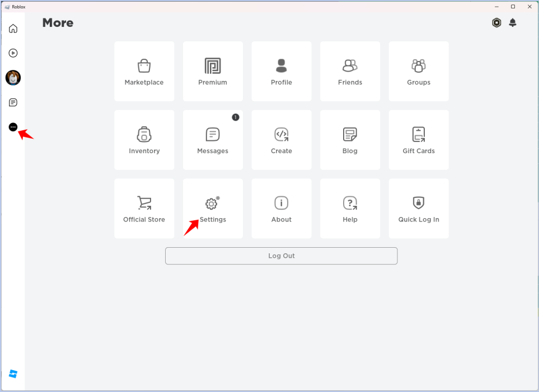
Task: Open Roblox Studio icon at sidebar bottom
Action: [x=13, y=374]
